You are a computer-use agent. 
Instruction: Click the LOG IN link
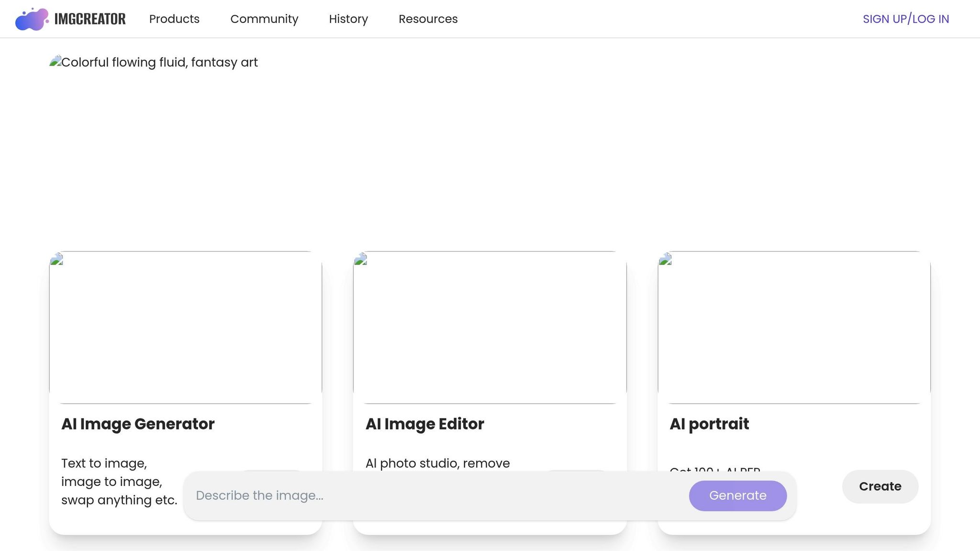[x=931, y=19]
